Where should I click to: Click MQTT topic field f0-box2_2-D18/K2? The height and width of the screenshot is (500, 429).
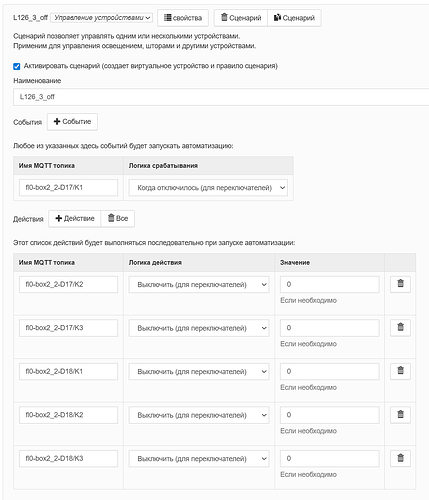68,415
